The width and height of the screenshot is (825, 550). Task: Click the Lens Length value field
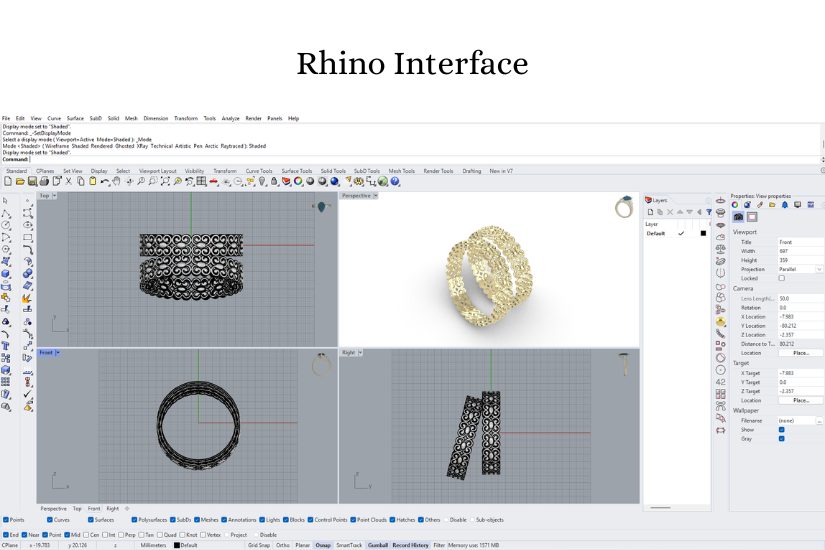coord(800,298)
